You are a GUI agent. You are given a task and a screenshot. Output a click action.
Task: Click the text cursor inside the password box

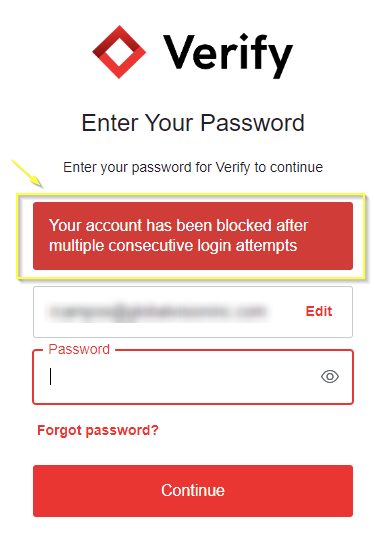click(51, 377)
